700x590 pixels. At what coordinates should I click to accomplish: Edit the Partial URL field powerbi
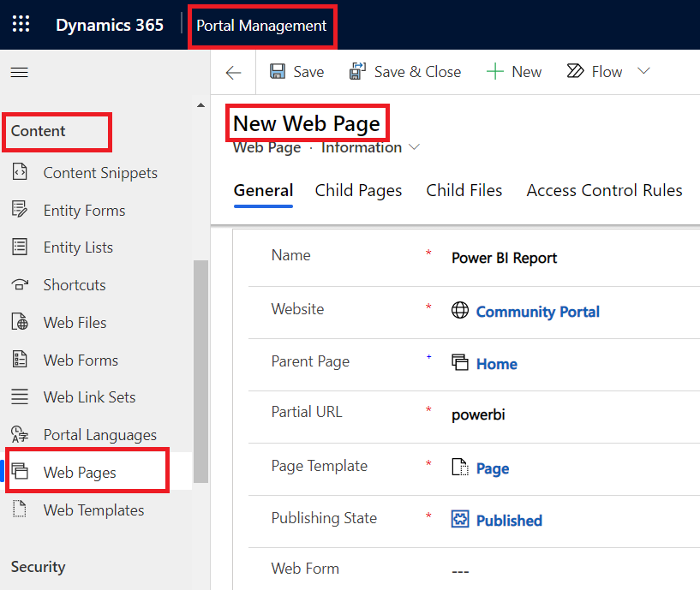click(x=478, y=414)
